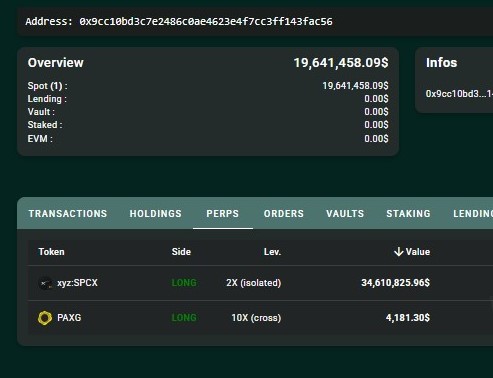Viewport: 493px width, 378px height.
Task: Open the Transactions tab
Action: [68, 214]
